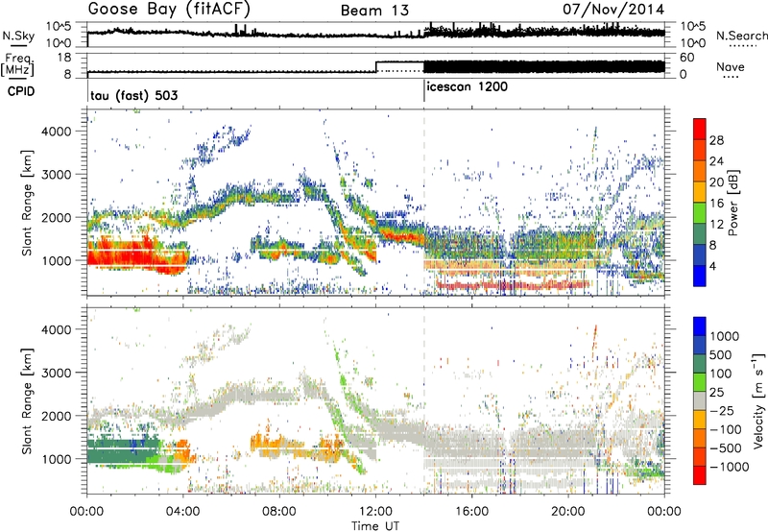Image resolution: width=768 pixels, height=532 pixels.
Task: Click the 'Nave' legend label
Action: (x=731, y=66)
